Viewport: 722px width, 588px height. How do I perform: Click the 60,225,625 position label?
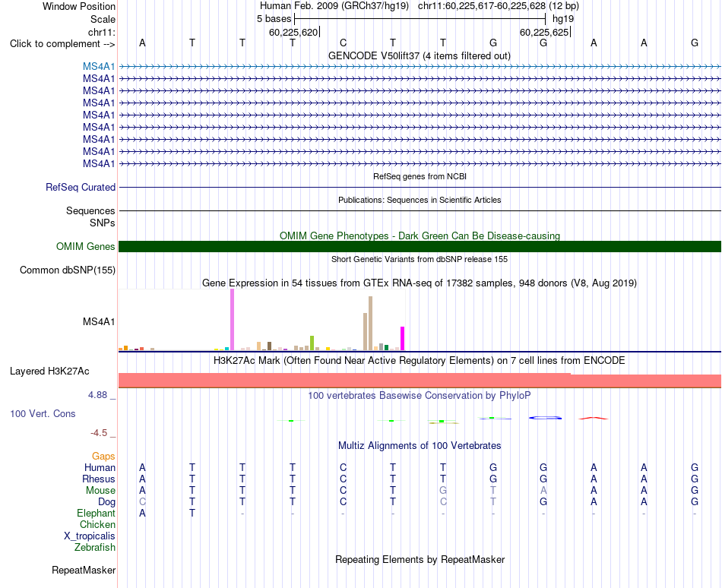click(544, 32)
